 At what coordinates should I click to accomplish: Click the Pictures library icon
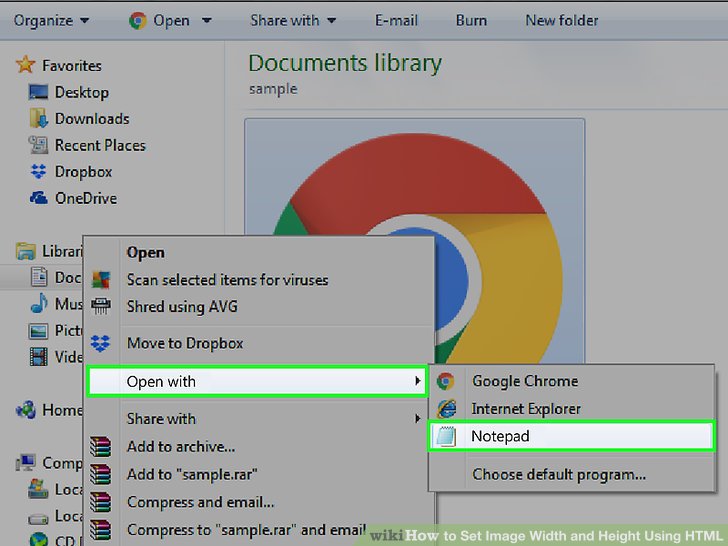(x=38, y=331)
